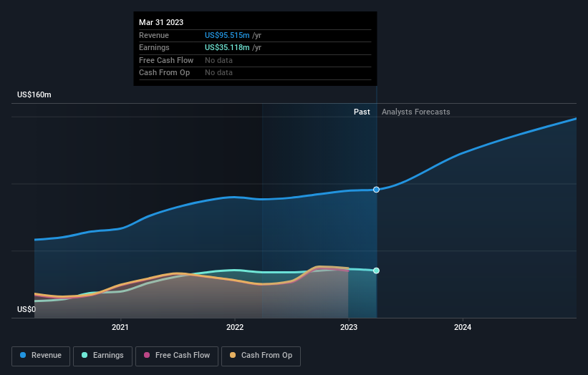This screenshot has width=588, height=375.
Task: Toggle the Cash From Op legend series
Action: (x=261, y=356)
